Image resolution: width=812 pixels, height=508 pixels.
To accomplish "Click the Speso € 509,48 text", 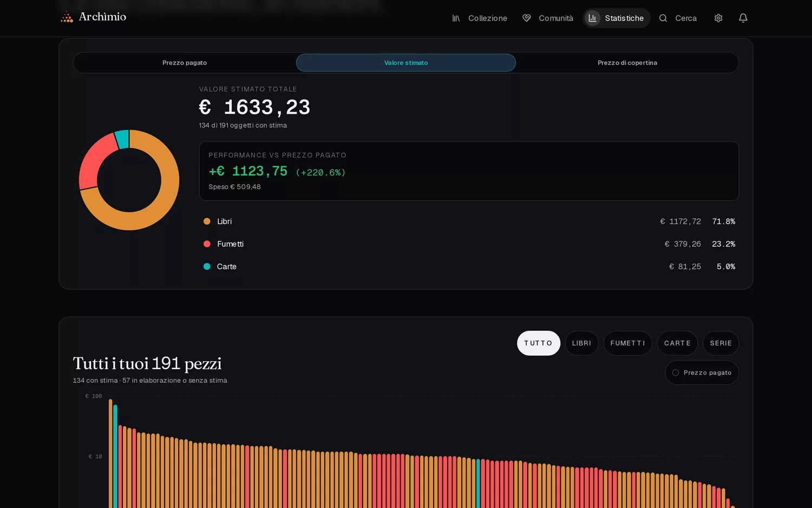I will pos(235,187).
